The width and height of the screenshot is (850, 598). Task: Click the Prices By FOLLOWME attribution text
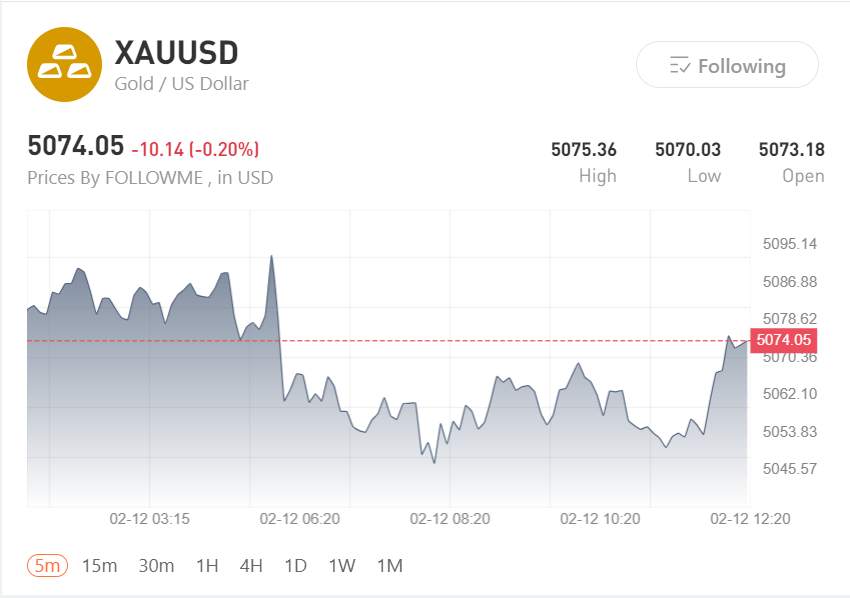pyautogui.click(x=148, y=177)
